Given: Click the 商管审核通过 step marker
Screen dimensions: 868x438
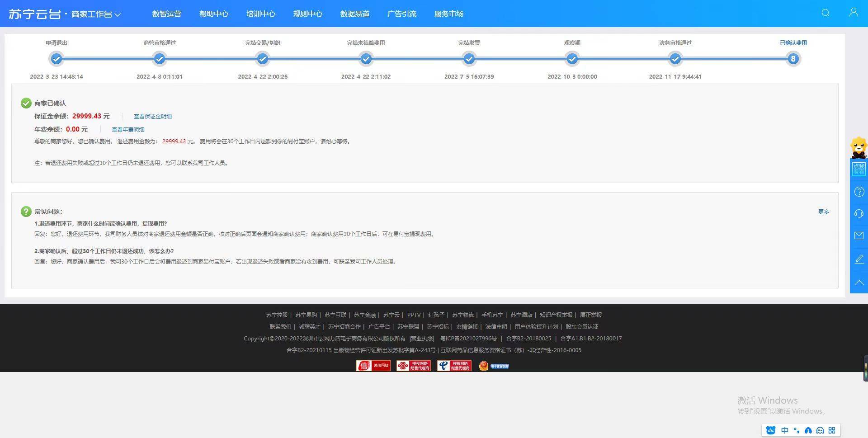Looking at the screenshot, I should tap(160, 59).
